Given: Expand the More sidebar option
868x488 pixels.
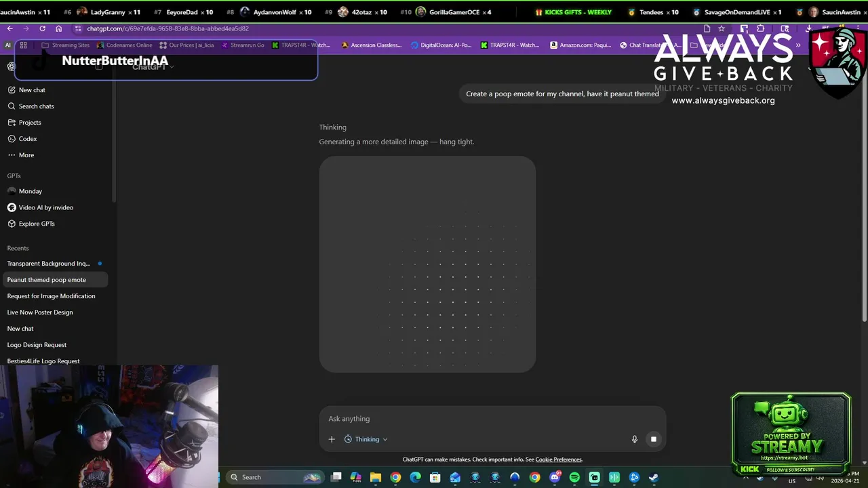Looking at the screenshot, I should [21, 155].
